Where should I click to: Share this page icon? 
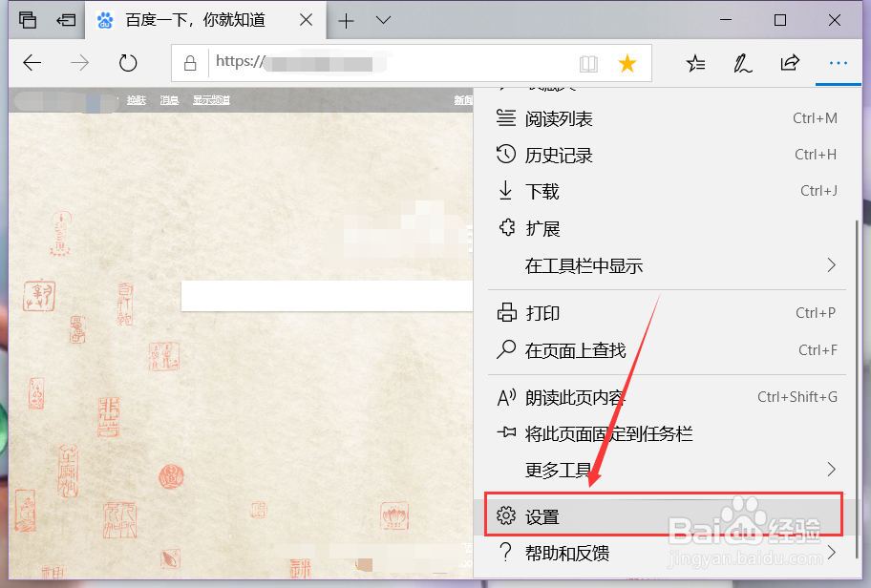pos(789,63)
